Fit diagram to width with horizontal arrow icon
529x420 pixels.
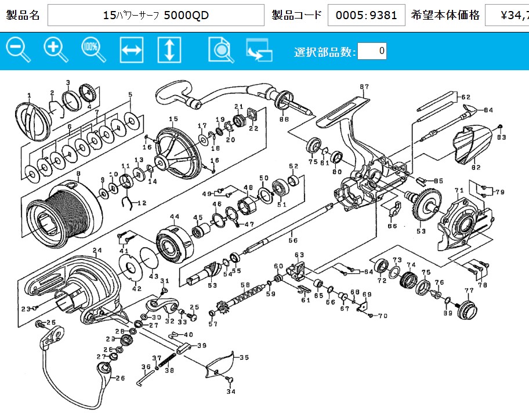point(132,50)
